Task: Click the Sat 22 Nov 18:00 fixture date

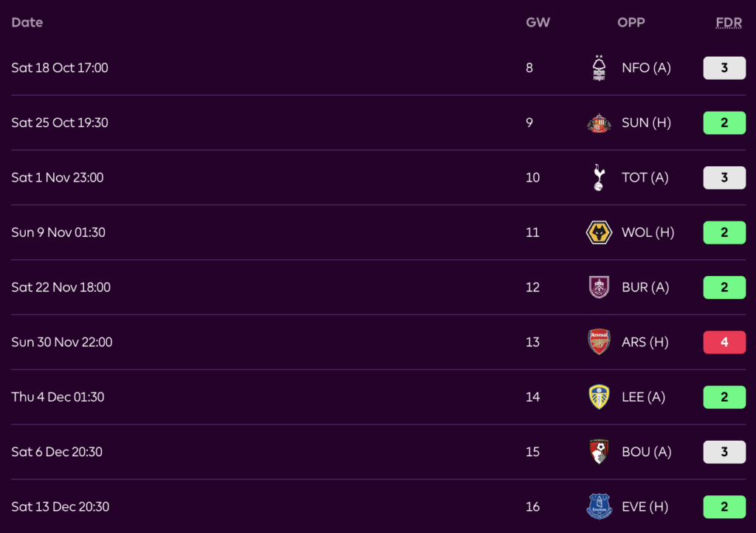Action: (61, 287)
